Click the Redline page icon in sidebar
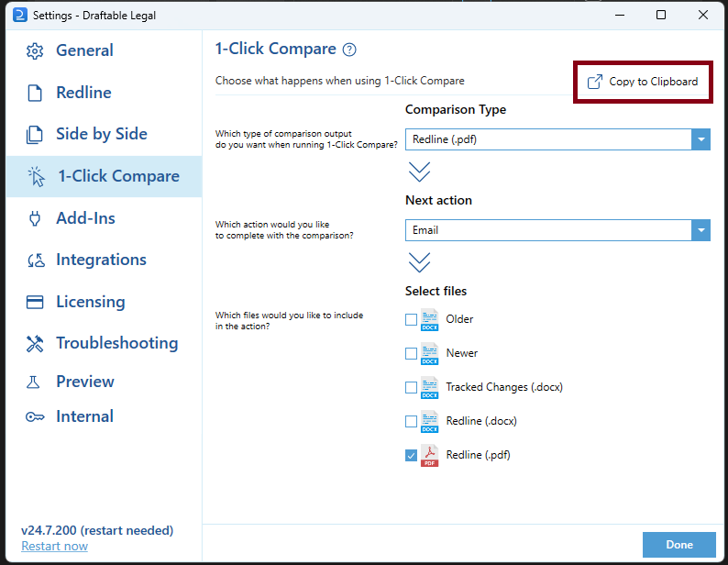Screen dimensions: 728x565 pyautogui.click(x=35, y=93)
